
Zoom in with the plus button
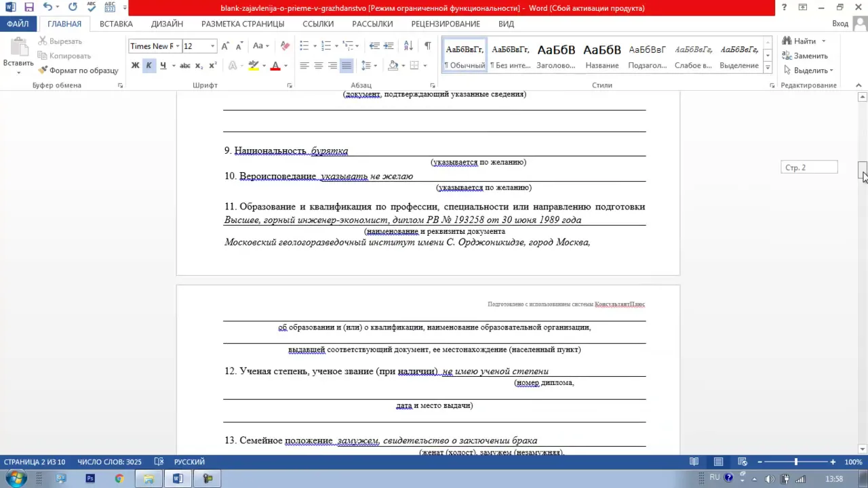[x=833, y=462]
